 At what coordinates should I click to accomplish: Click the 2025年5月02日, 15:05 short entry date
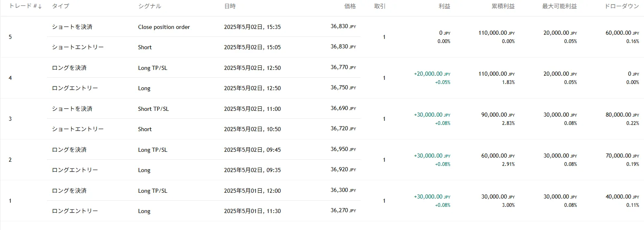pyautogui.click(x=252, y=47)
